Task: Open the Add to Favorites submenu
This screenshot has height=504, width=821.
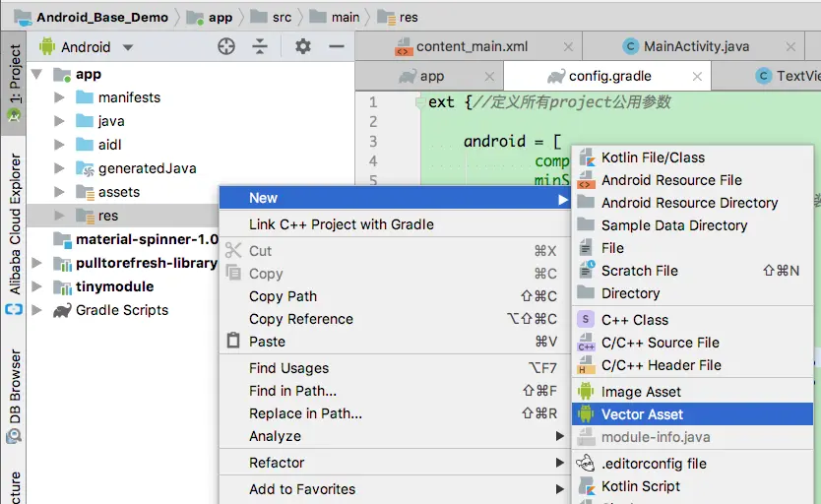Action: [x=395, y=489]
